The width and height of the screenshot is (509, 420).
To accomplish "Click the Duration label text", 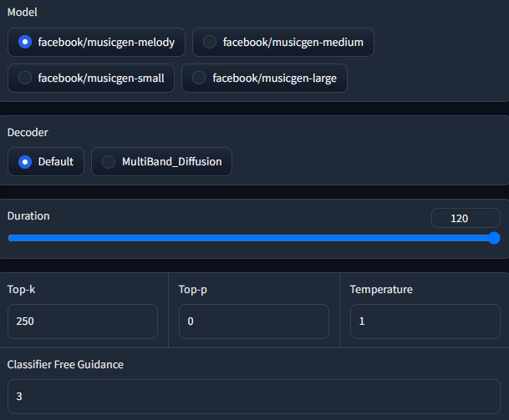I will (28, 216).
